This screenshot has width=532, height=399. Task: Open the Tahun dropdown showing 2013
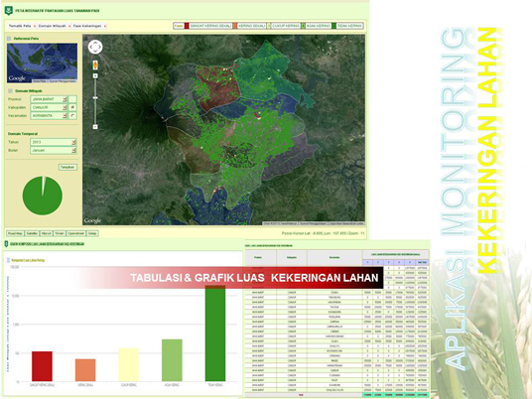click(x=54, y=142)
